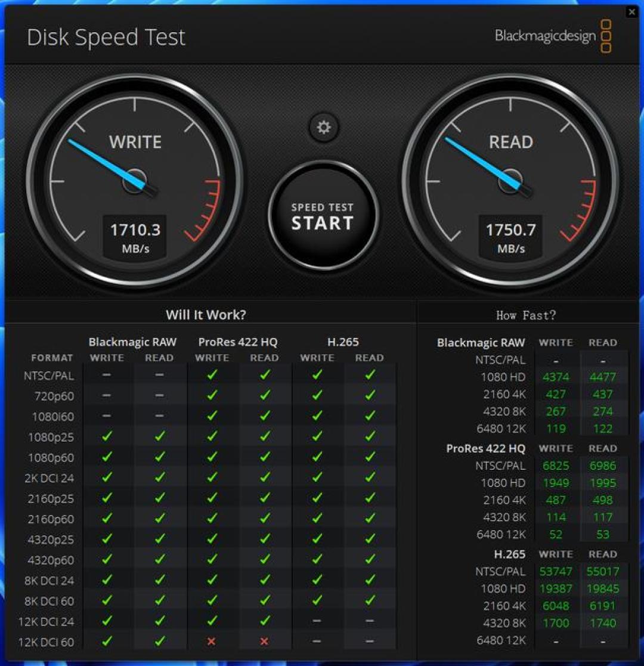Select the How Fast? panel header

[526, 315]
